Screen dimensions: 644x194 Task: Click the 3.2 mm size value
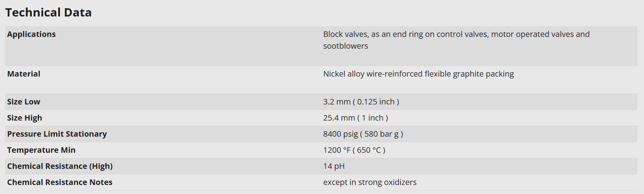[337, 102]
